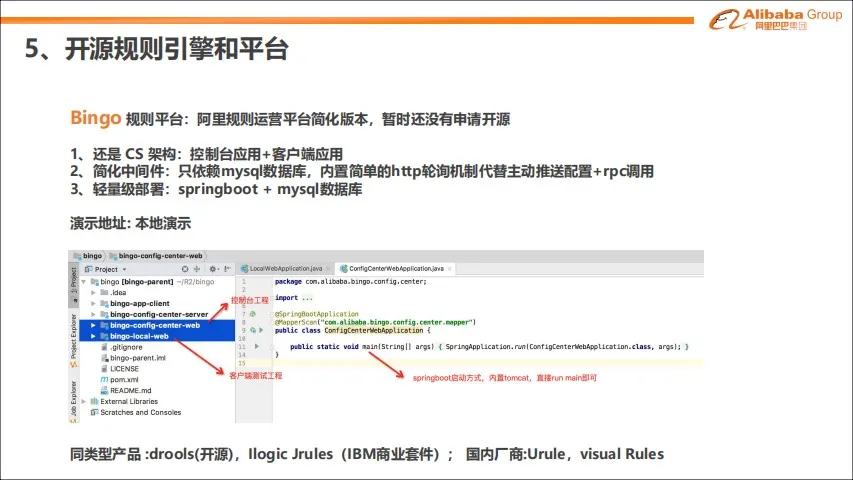Open the Project view dropdown
The width and height of the screenshot is (853, 480).
point(125,269)
